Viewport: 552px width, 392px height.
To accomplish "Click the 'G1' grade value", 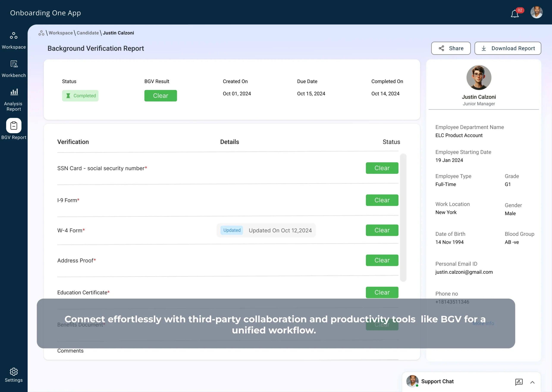I will tap(508, 184).
